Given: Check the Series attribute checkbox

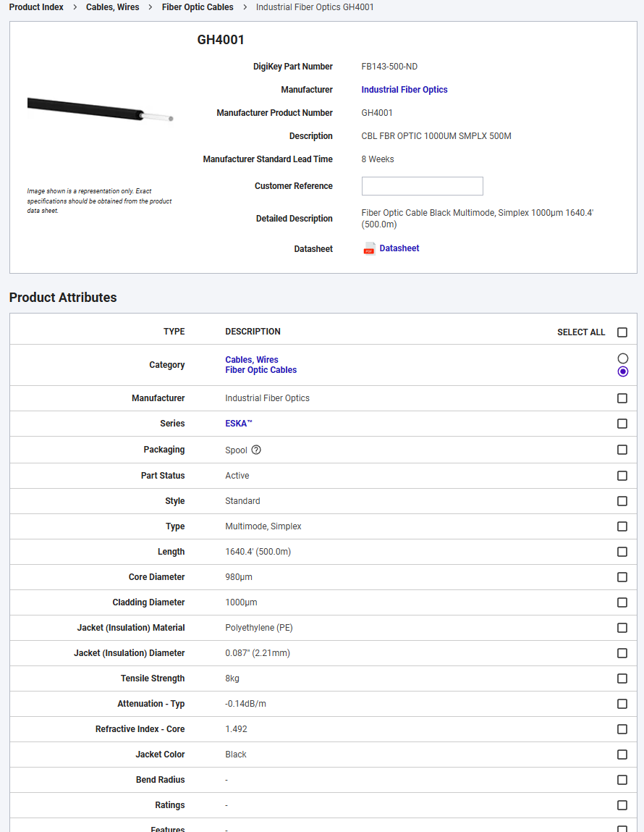Looking at the screenshot, I should pyautogui.click(x=622, y=424).
